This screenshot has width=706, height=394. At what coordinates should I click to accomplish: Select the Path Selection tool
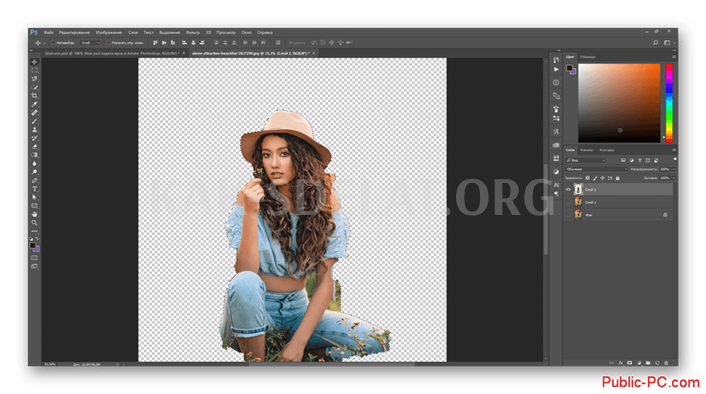(x=35, y=197)
